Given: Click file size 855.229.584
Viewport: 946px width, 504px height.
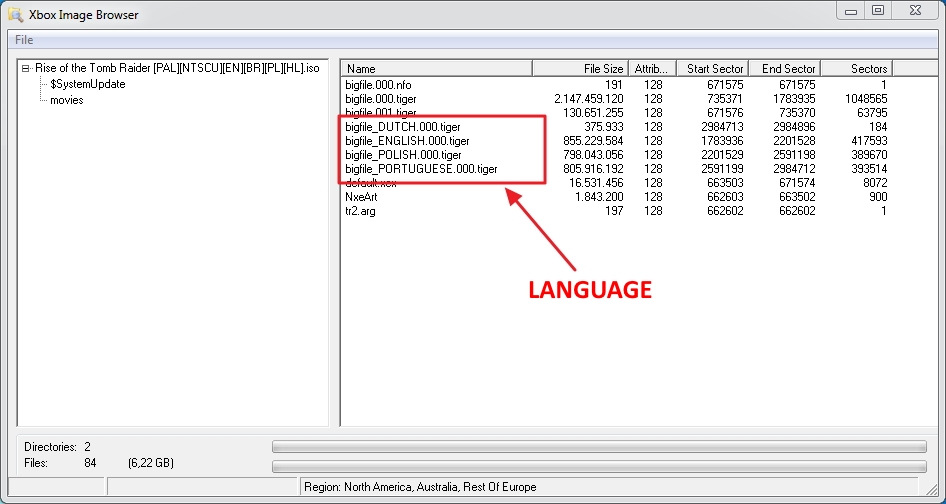Looking at the screenshot, I should (x=593, y=141).
